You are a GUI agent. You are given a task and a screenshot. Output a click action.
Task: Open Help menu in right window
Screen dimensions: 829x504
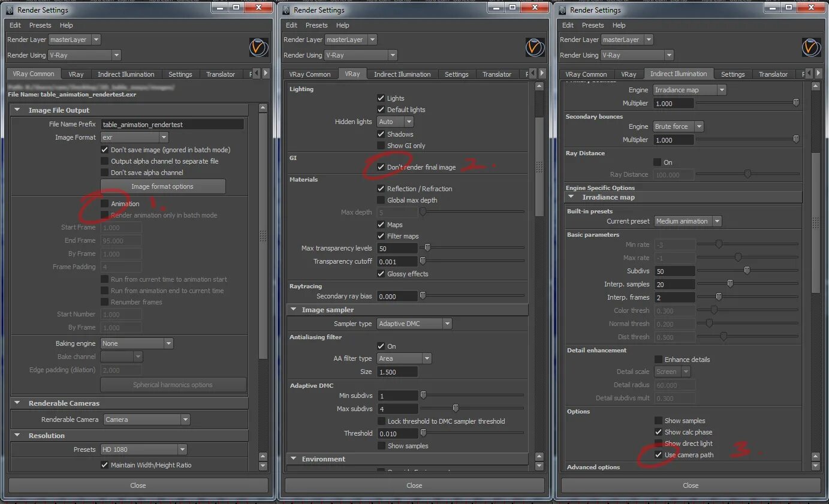[x=619, y=25]
